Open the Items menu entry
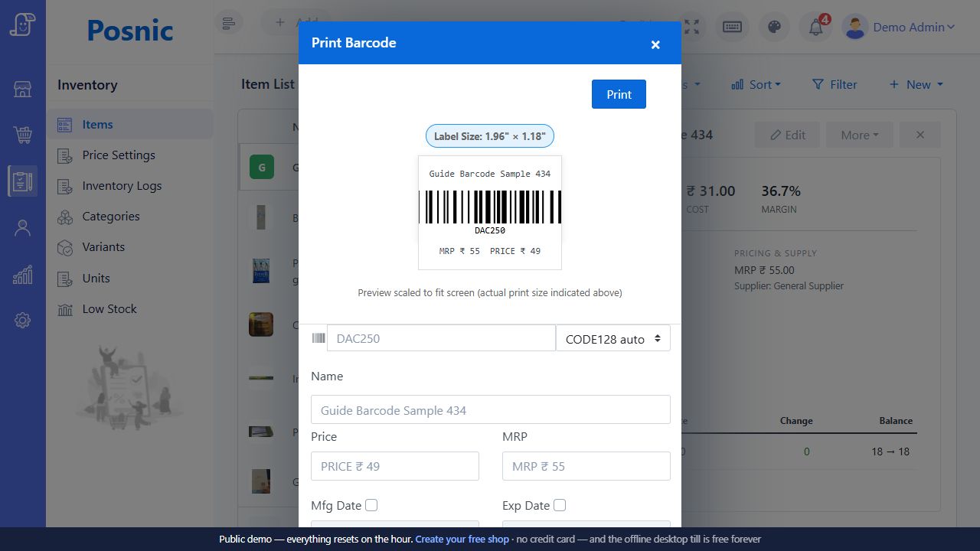 click(130, 124)
